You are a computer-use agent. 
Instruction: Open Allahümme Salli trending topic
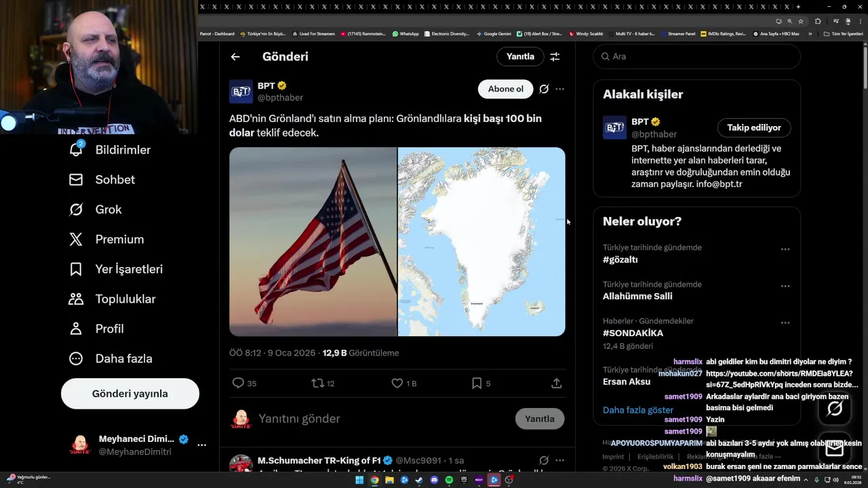637,296
